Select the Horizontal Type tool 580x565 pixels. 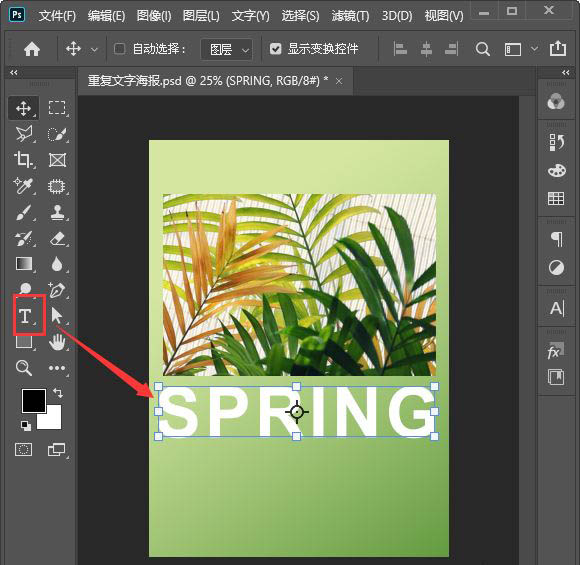(25, 316)
